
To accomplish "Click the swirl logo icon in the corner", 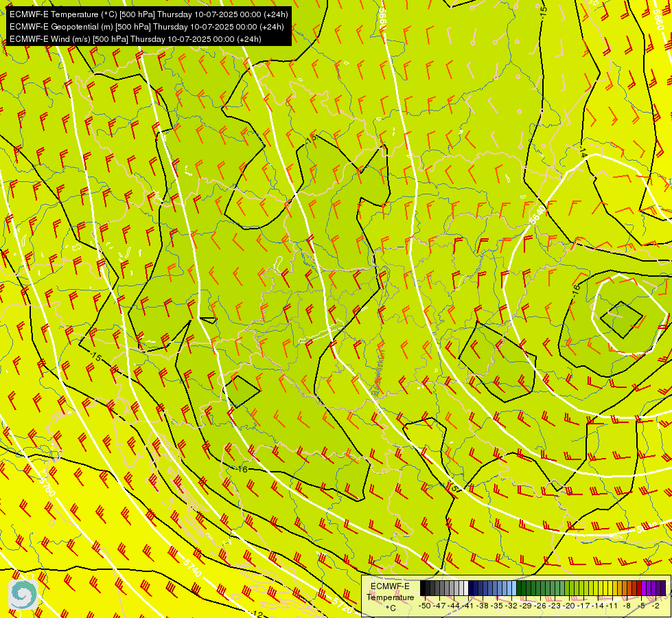I will 23,594.
